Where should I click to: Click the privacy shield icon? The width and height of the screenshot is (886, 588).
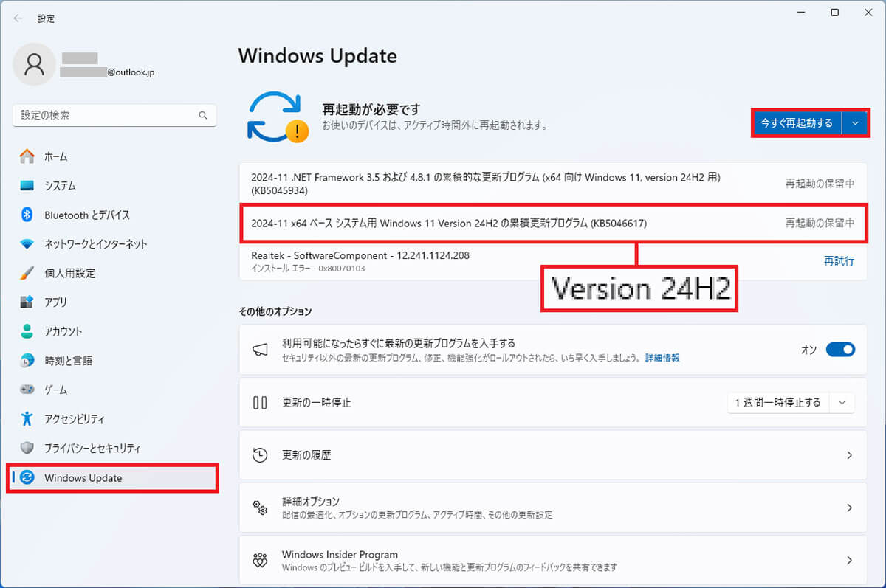(x=27, y=448)
